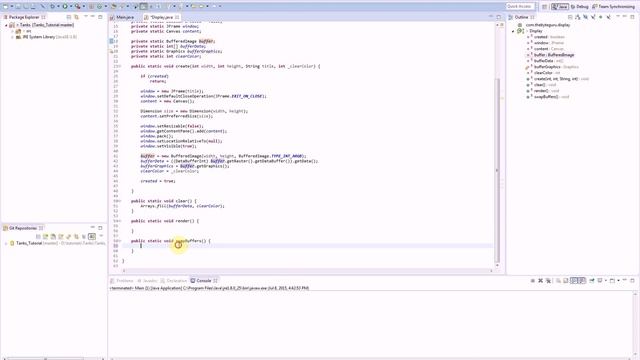
Task: Switch to Team Synchronizing perspective
Action: coord(613,7)
